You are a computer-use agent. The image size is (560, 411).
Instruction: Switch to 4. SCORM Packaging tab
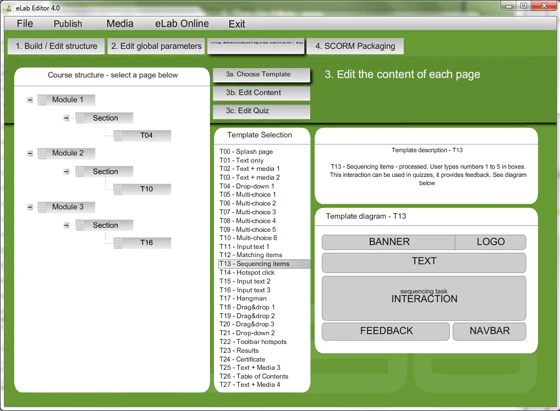tap(355, 46)
